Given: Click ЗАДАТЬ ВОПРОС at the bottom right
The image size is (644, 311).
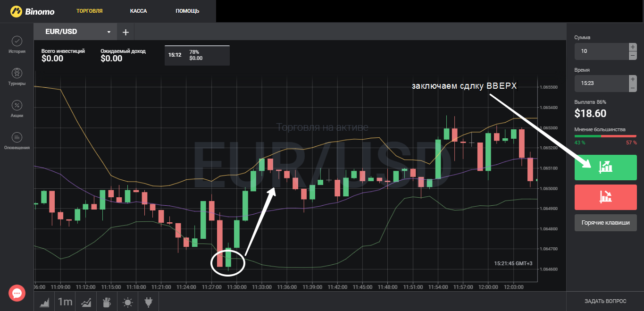Looking at the screenshot, I should click(x=605, y=301).
